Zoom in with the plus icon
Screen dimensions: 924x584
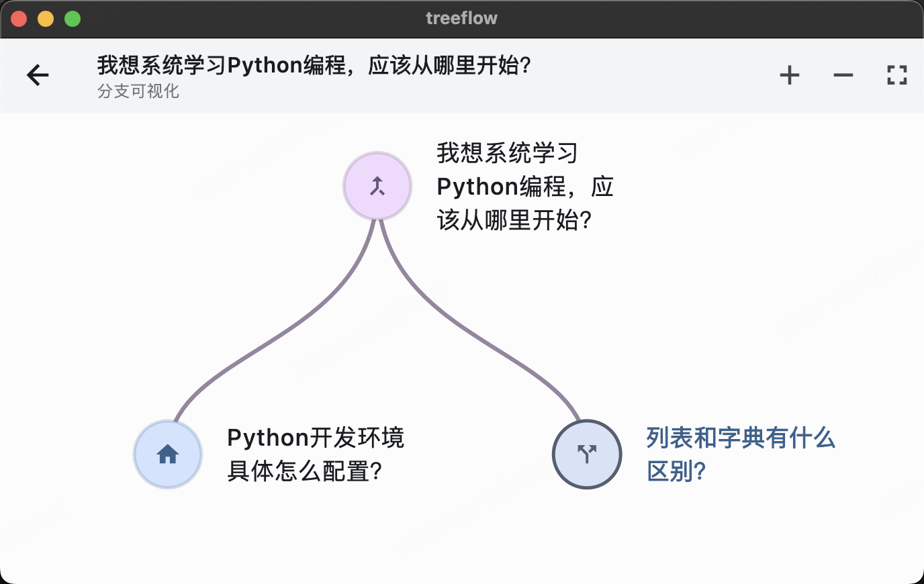789,75
